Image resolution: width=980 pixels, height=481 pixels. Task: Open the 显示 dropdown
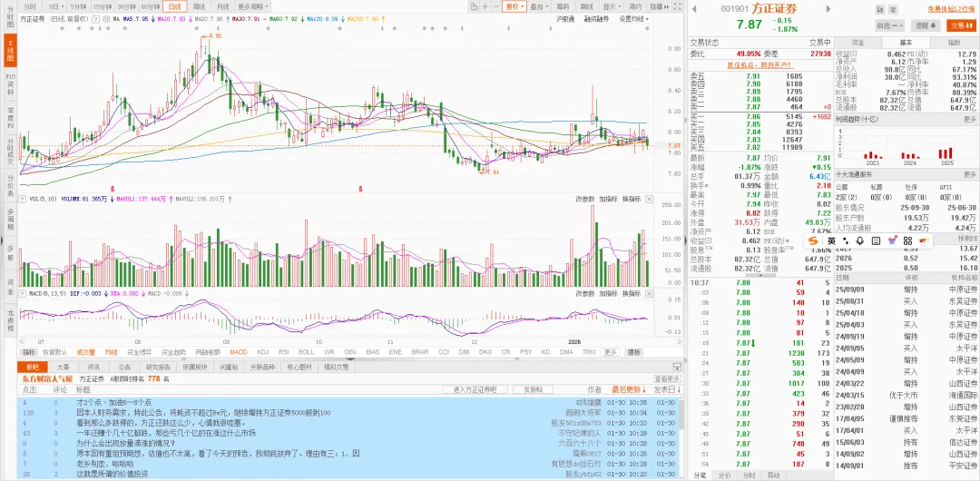coord(612,7)
